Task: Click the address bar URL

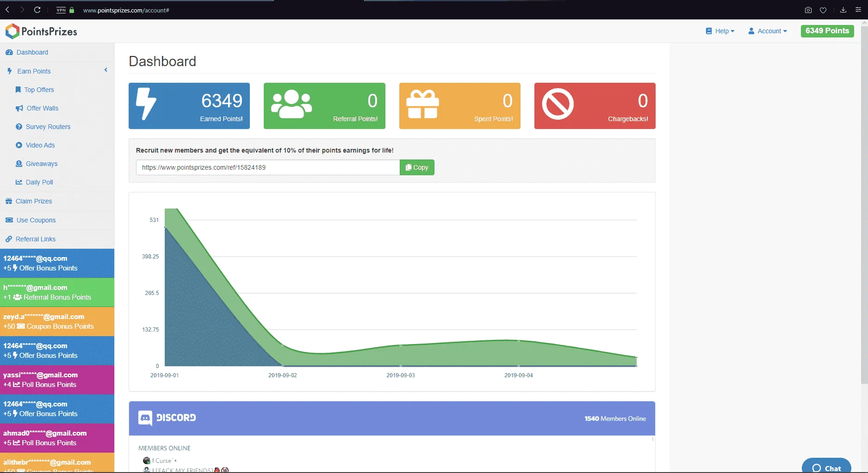Action: coord(126,10)
